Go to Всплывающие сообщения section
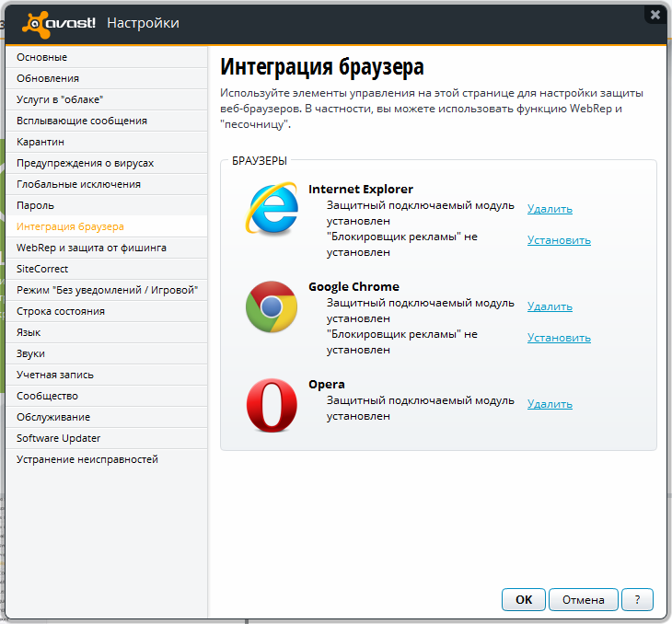This screenshot has height=624, width=672. (x=107, y=121)
